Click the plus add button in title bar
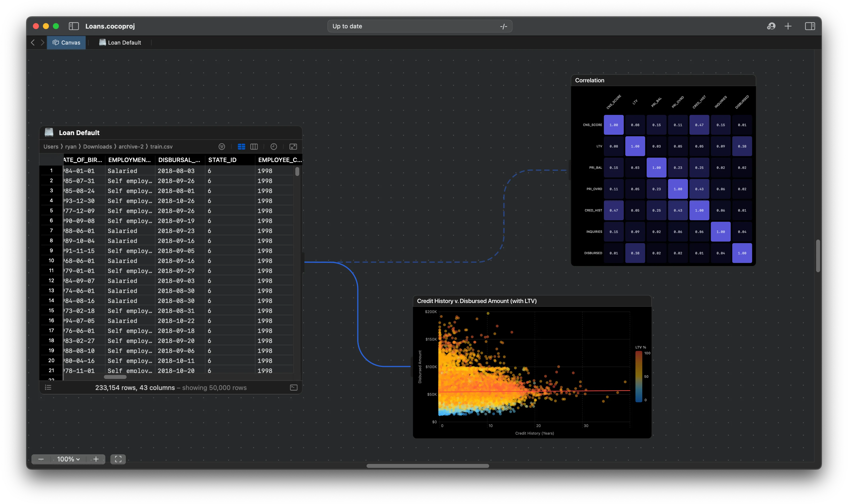 pyautogui.click(x=788, y=26)
